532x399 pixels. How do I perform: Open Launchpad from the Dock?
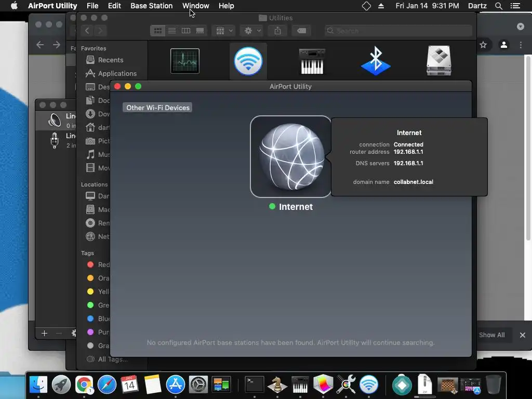(x=61, y=385)
